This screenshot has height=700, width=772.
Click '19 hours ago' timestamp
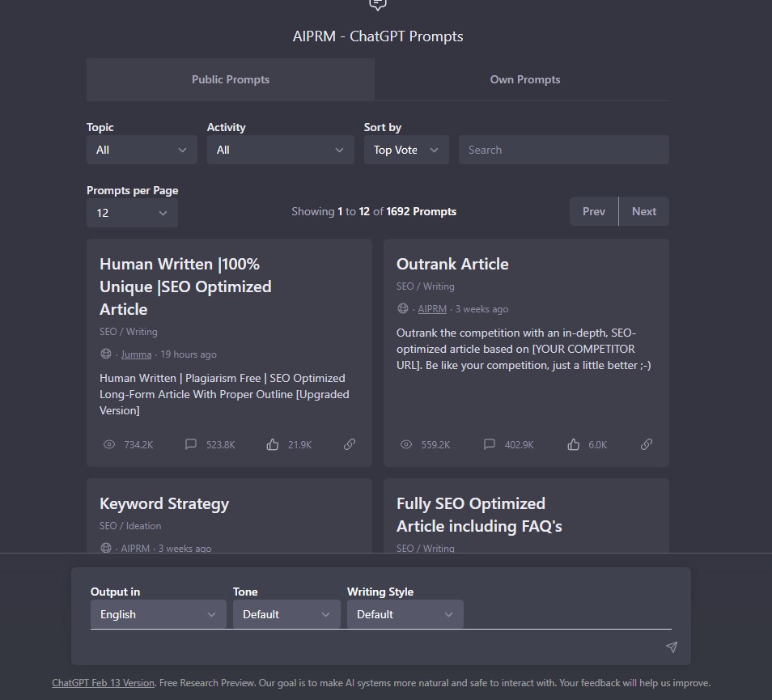pos(189,354)
